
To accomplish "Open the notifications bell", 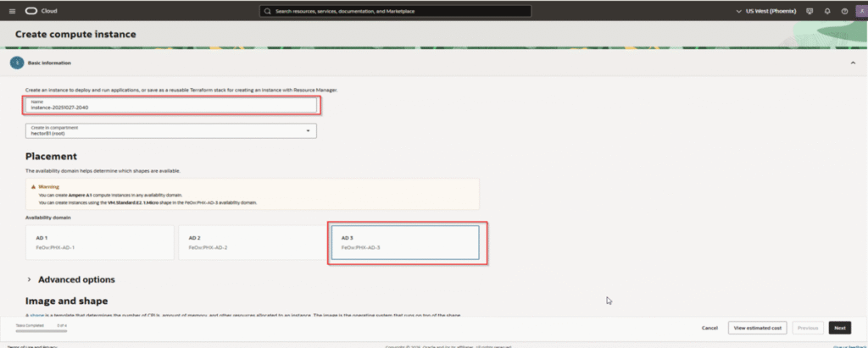I will click(826, 11).
